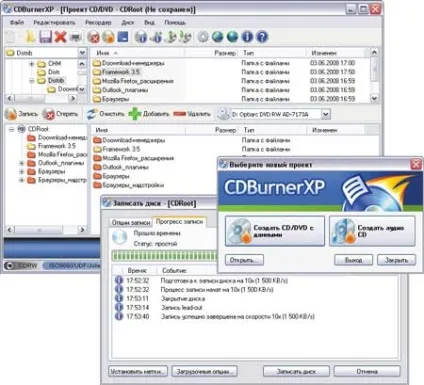Click the Установить метки button

(x=138, y=371)
